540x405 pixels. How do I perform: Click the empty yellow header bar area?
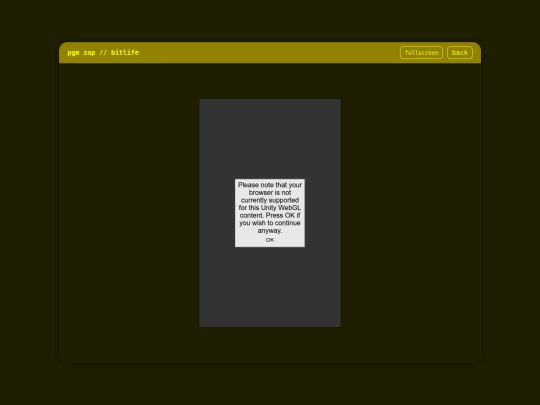tap(269, 53)
